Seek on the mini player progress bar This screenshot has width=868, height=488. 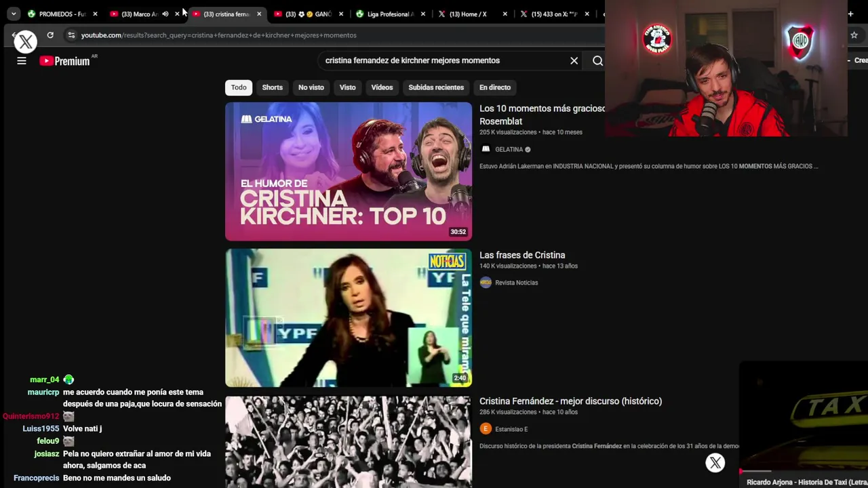tap(804, 471)
